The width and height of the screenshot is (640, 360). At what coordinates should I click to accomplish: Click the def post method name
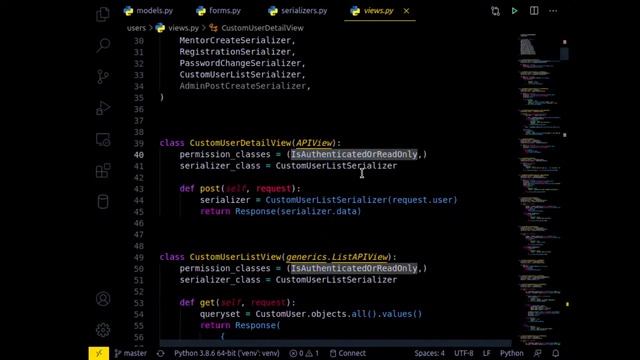coord(210,189)
